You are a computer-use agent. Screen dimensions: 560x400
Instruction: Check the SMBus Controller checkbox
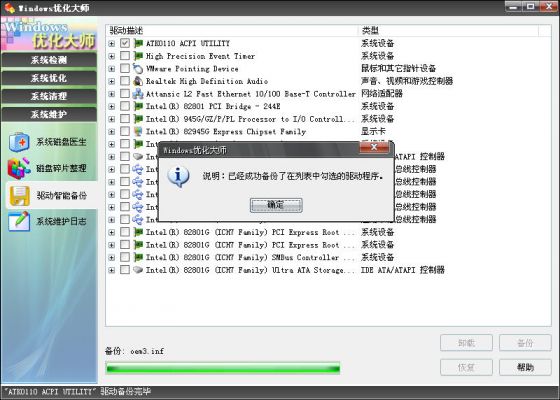[x=125, y=257]
